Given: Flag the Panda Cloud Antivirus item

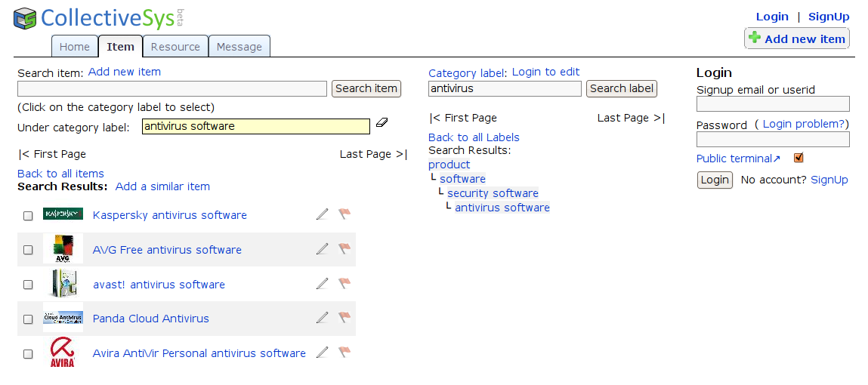Looking at the screenshot, I should 344,318.
